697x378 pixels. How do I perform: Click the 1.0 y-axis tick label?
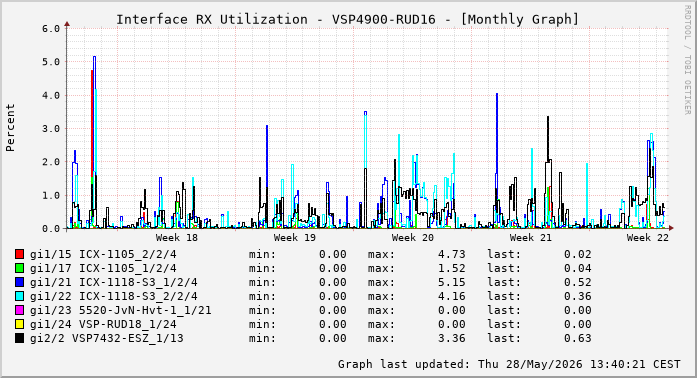[51, 196]
